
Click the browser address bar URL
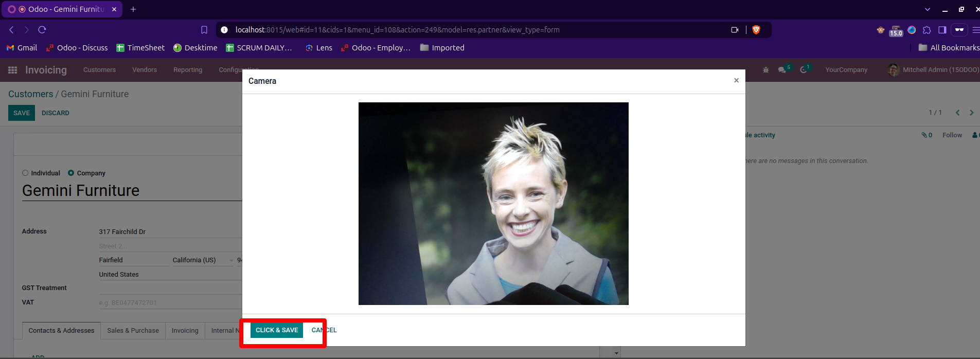click(x=397, y=30)
